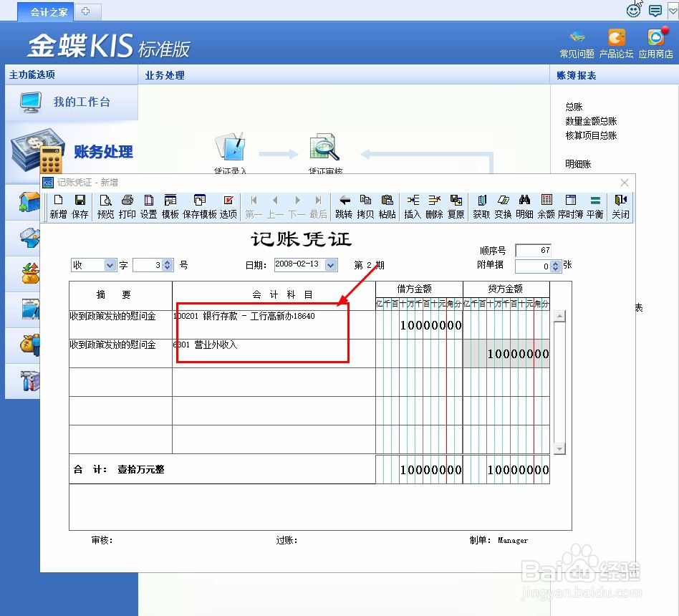The image size is (679, 616).
Task: Select the 会计之家 tab
Action: coord(46,11)
